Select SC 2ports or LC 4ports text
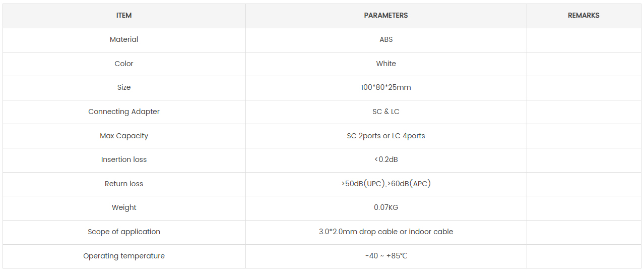The width and height of the screenshot is (644, 271). (386, 136)
